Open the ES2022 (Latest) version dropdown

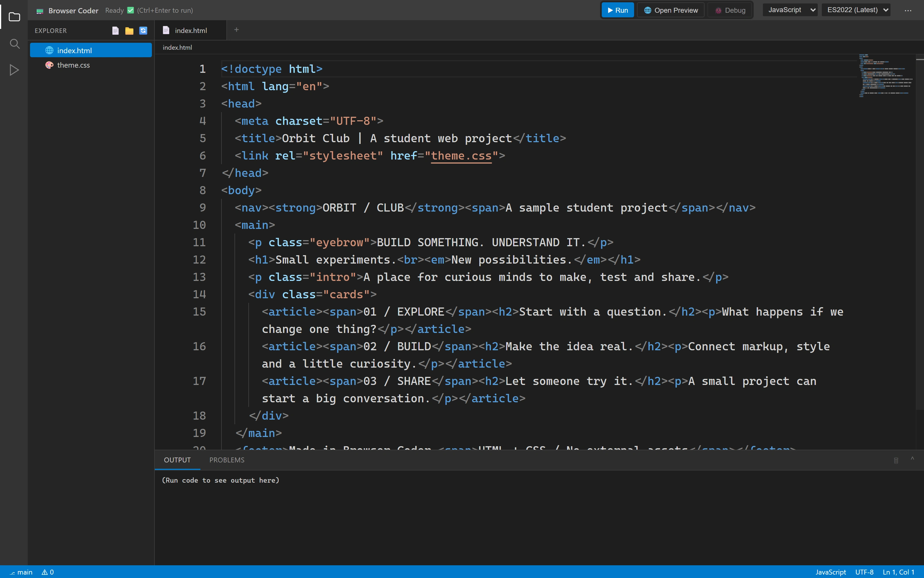point(856,10)
